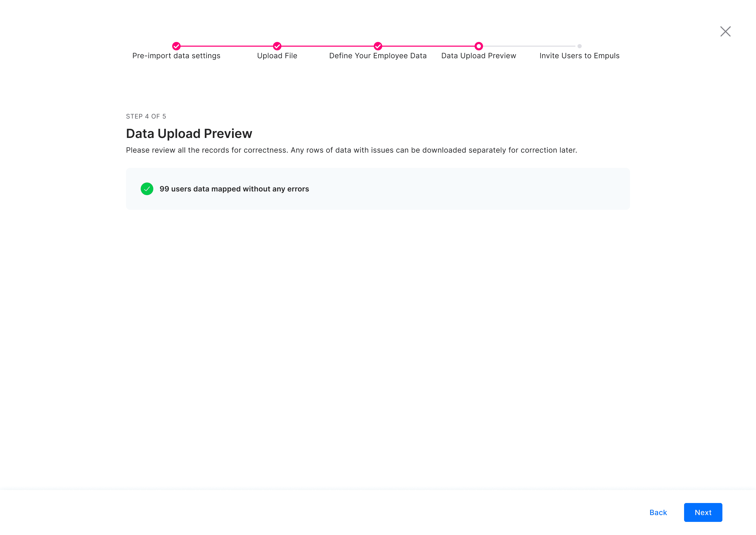Jump to Invite Users to Empuls label
The width and height of the screenshot is (756, 535).
click(579, 56)
